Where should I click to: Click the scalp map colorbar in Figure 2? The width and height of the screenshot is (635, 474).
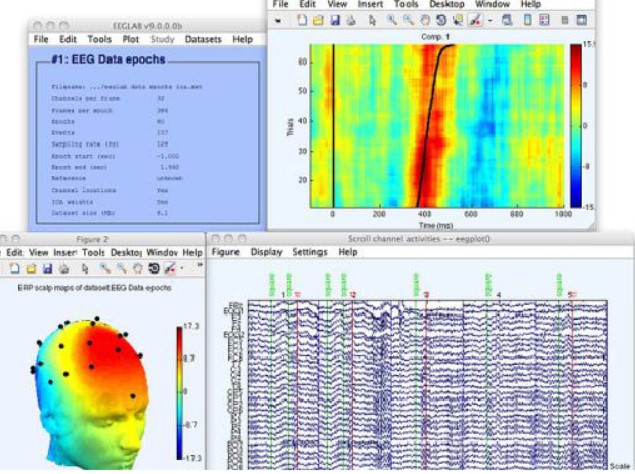(x=179, y=393)
